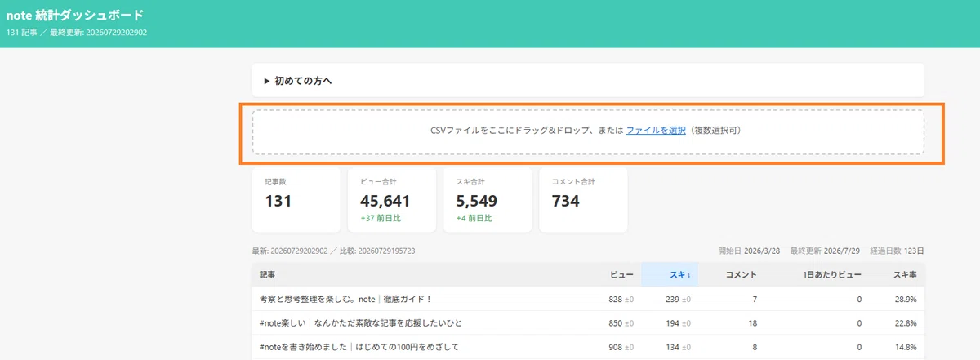Screen dimensions: 980x360
Task: Click the 最新 / 比較 snapshot timestamp line
Action: pos(334,251)
